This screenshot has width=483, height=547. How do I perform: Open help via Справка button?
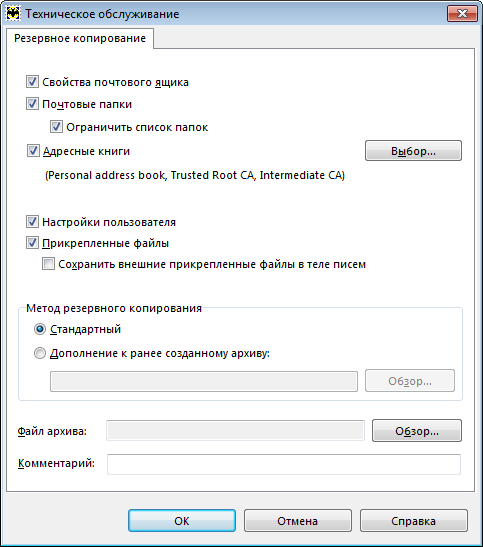(x=414, y=520)
